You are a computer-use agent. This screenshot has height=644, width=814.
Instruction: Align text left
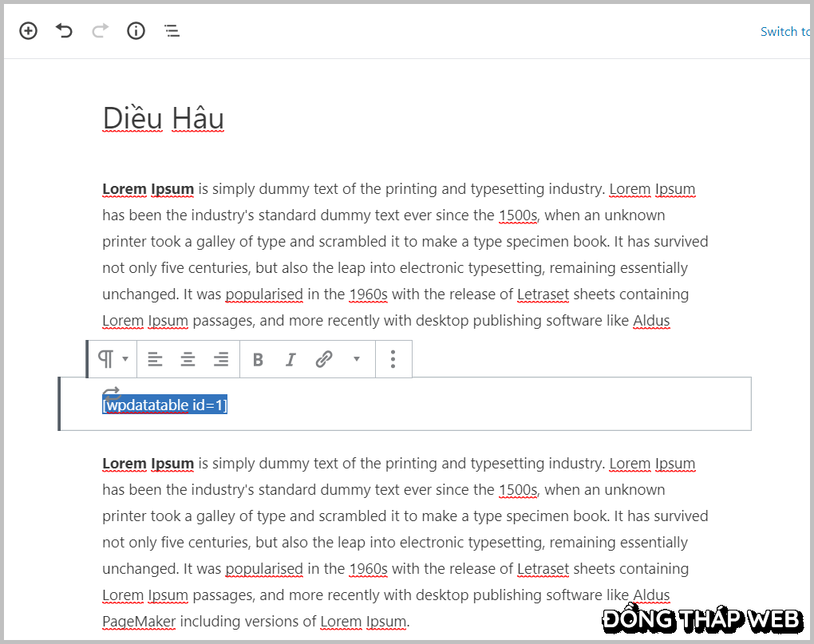click(155, 359)
